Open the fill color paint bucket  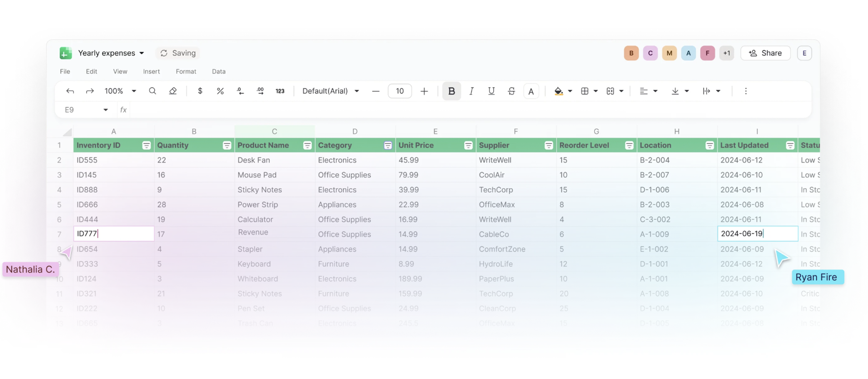click(558, 91)
